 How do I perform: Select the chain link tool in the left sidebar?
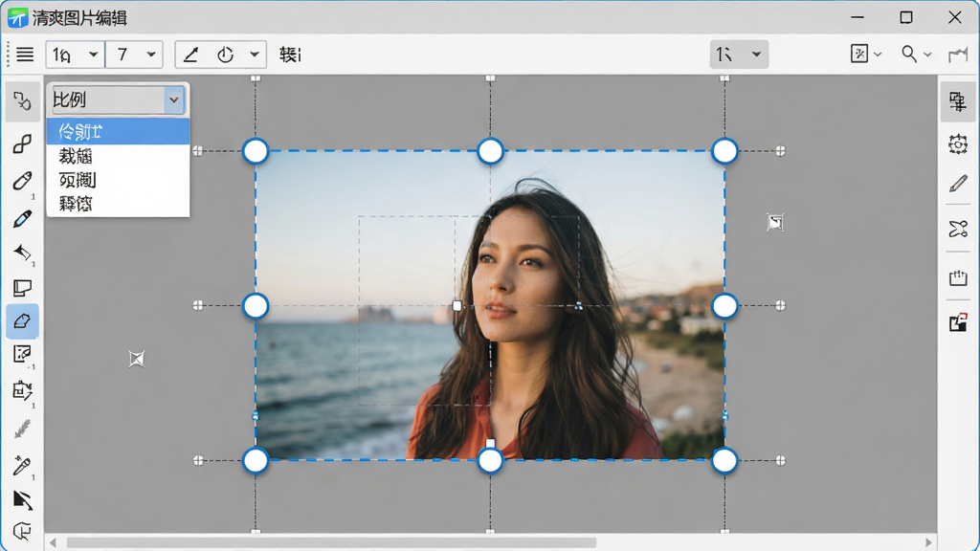pyautogui.click(x=23, y=144)
